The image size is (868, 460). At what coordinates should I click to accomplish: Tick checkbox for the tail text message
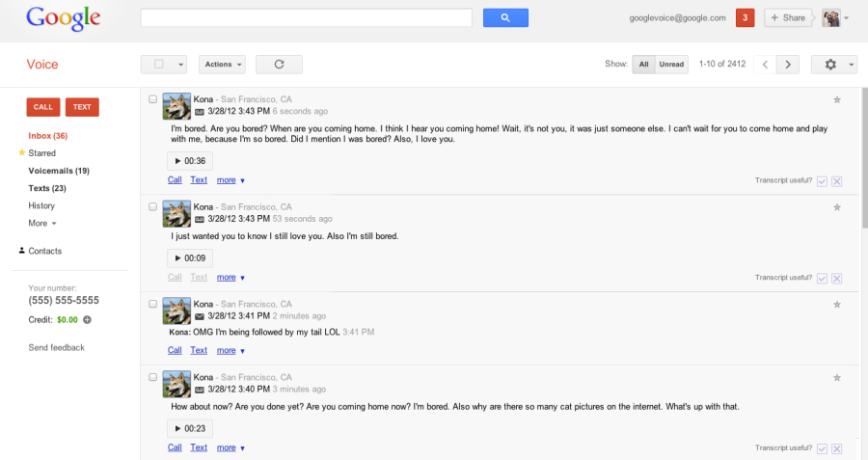click(153, 303)
